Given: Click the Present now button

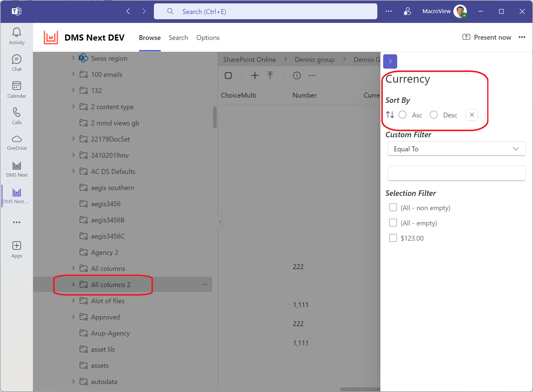Looking at the screenshot, I should (487, 37).
